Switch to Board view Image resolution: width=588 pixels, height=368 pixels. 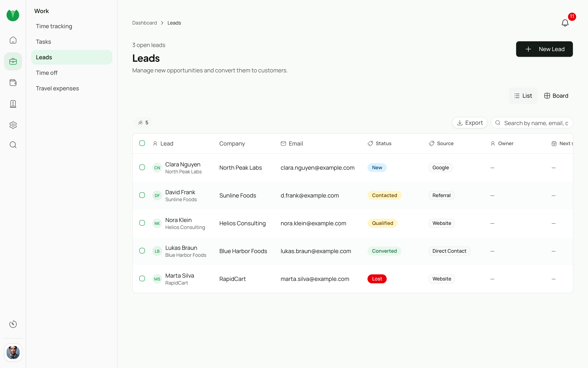[556, 96]
